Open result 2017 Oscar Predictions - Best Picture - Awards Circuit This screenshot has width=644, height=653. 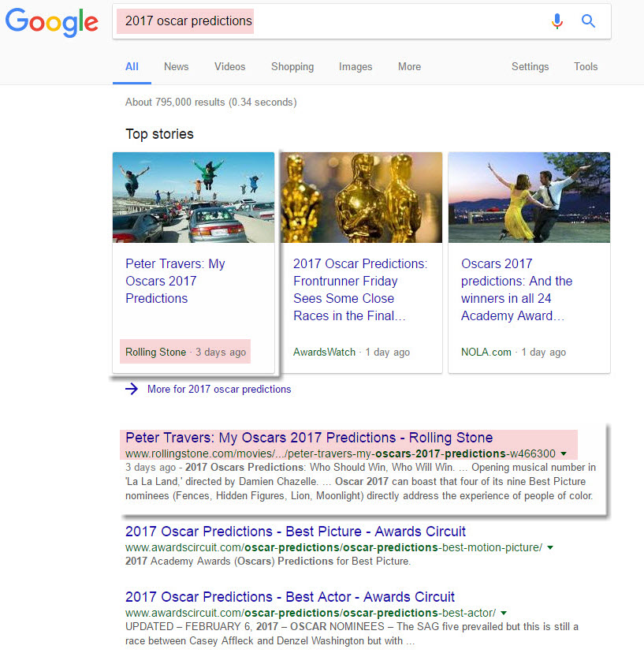pos(295,532)
